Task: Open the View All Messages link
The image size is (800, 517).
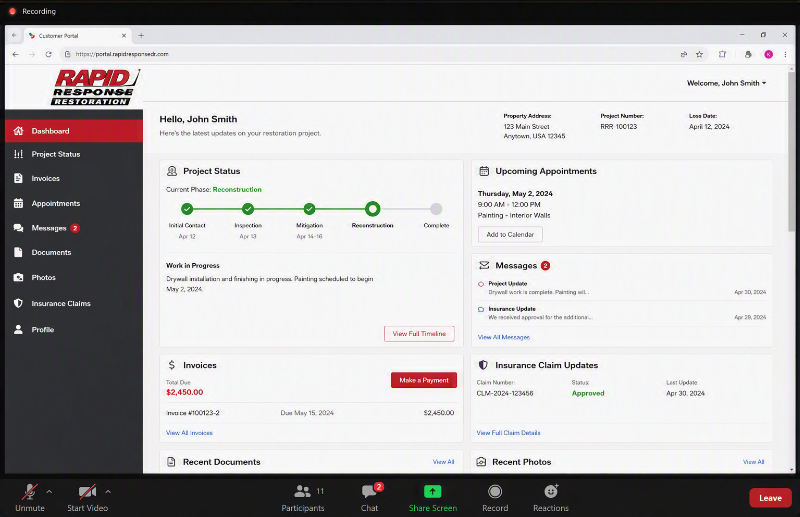Action: click(504, 337)
